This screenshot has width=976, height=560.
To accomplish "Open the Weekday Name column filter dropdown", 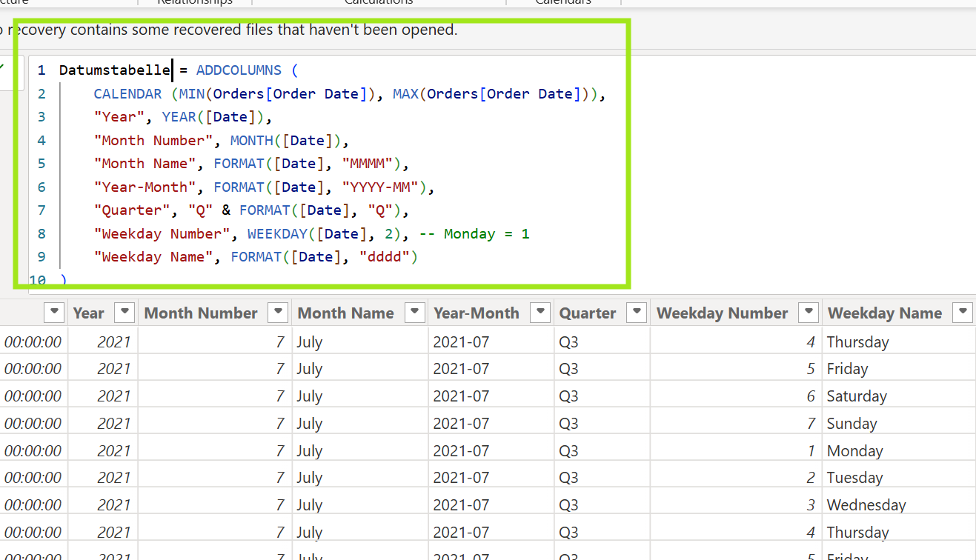I will [962, 313].
